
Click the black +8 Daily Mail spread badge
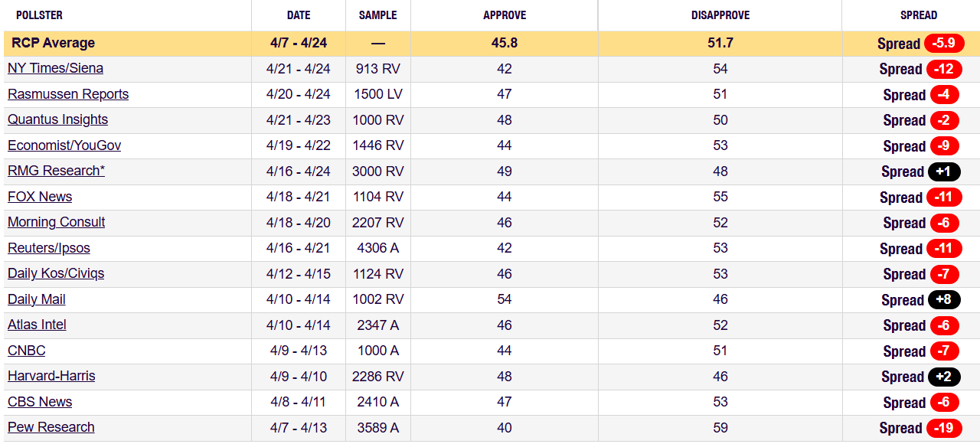[944, 299]
